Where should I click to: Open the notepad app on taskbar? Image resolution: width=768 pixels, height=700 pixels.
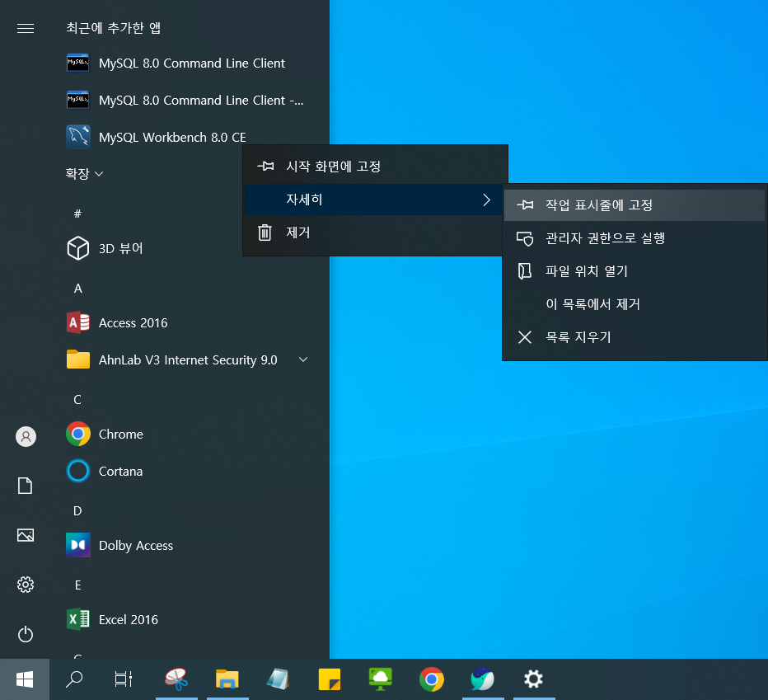(279, 679)
